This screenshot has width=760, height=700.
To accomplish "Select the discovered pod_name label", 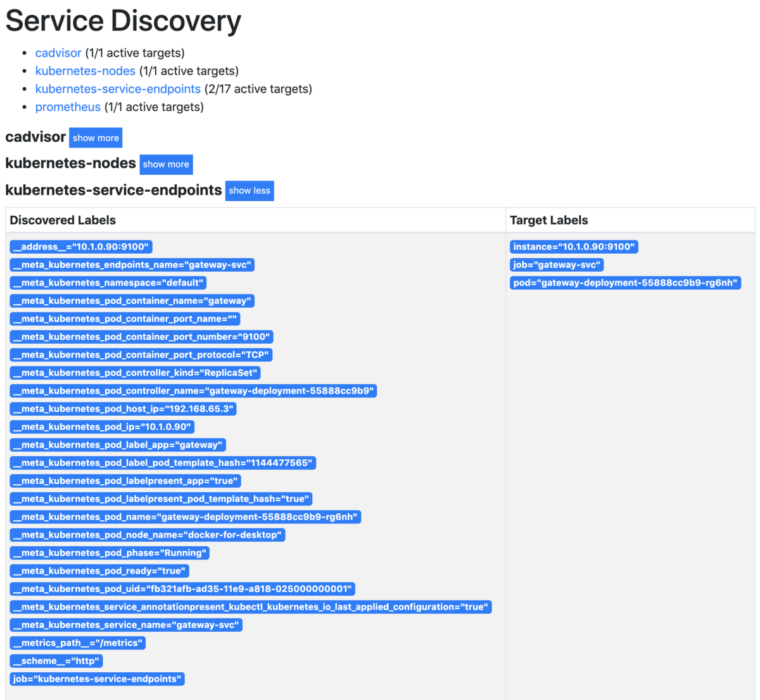I will 186,517.
